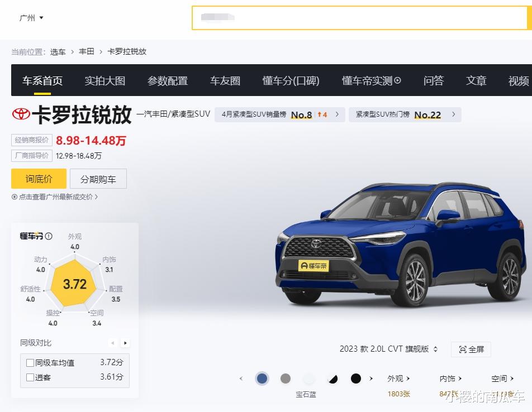532x412 pixels.
Task: Expand the 4月紧凑型SUV销量榜 ranking
Action: 280,114
